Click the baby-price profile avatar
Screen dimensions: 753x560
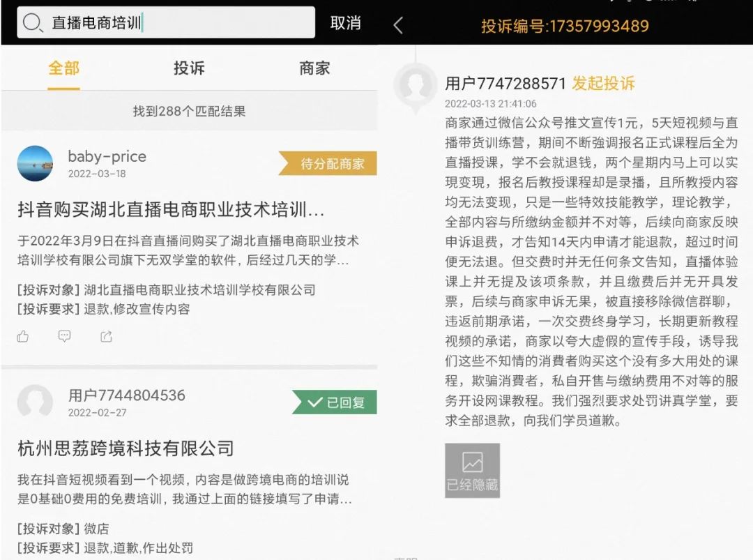(34, 164)
